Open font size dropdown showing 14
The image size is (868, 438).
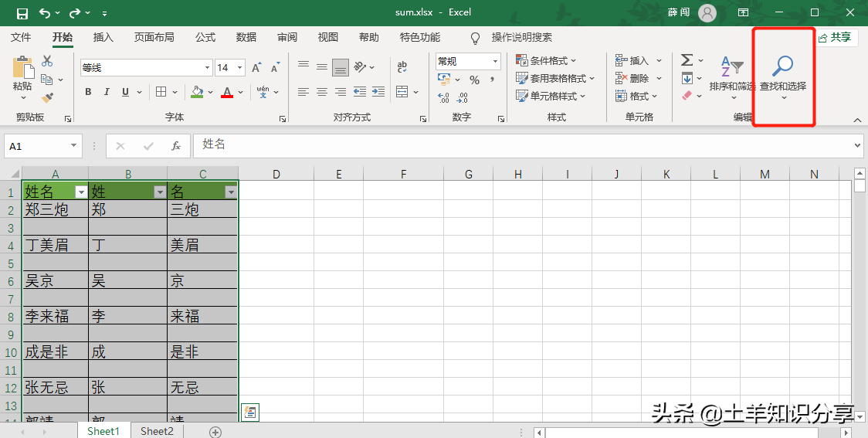point(240,68)
